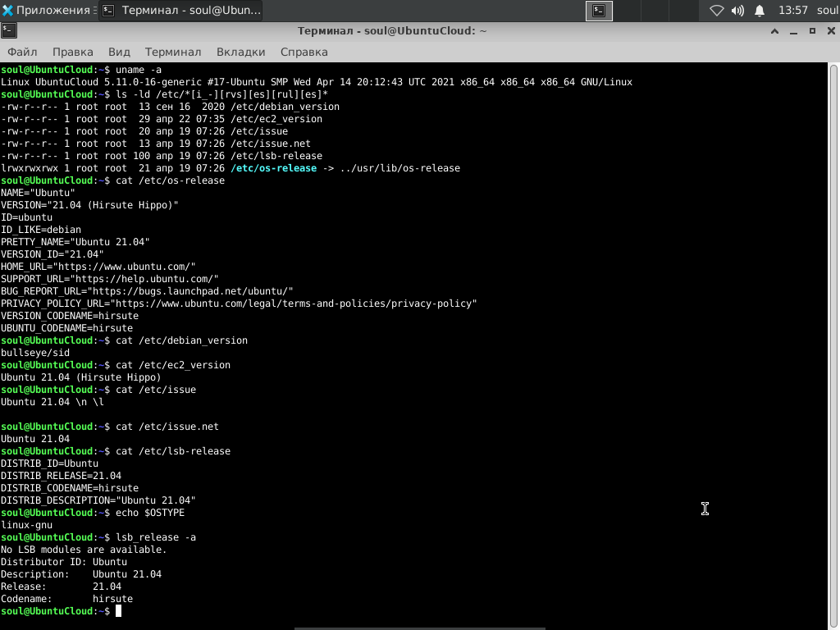
Task: Click the SUPPORT_URL help.ubuntu.com line
Action: pos(110,279)
